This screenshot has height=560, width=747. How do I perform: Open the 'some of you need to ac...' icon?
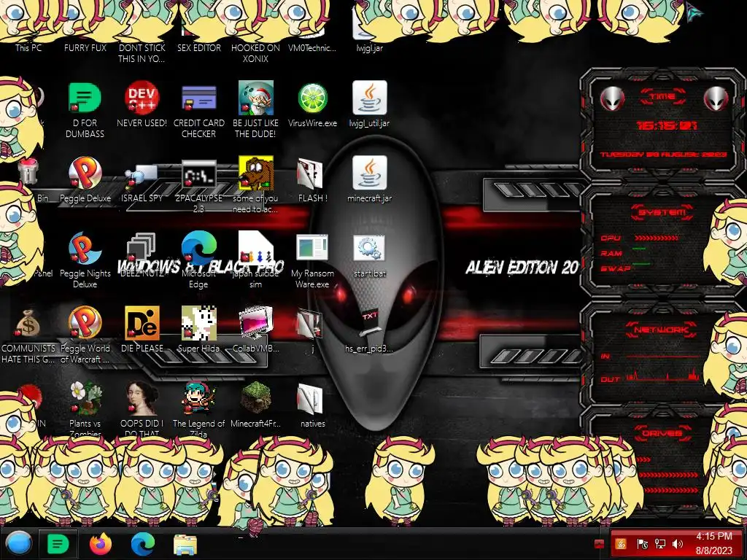pos(256,174)
